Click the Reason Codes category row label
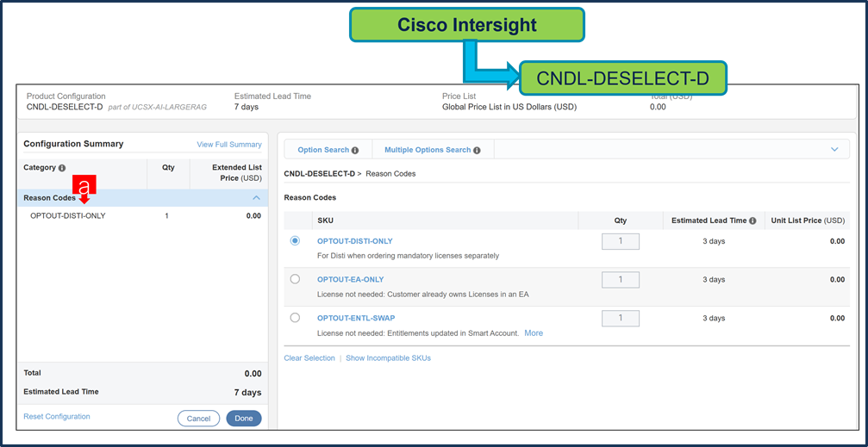This screenshot has height=447, width=868. (49, 197)
